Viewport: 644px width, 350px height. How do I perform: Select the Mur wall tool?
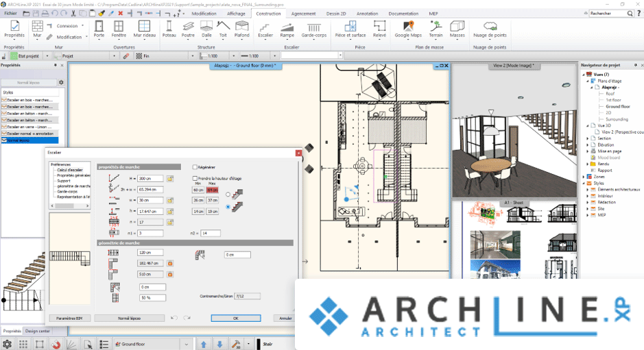(37, 29)
